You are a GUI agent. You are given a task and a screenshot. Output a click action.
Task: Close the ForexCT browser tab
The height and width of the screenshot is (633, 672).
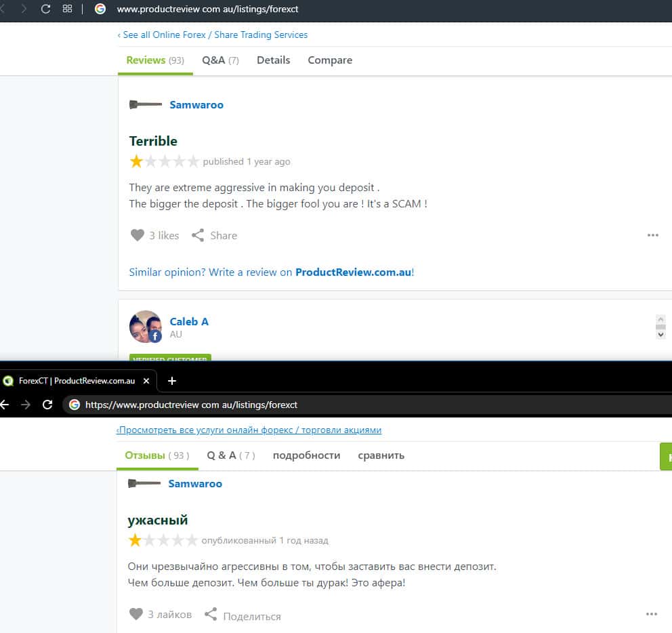[146, 381]
